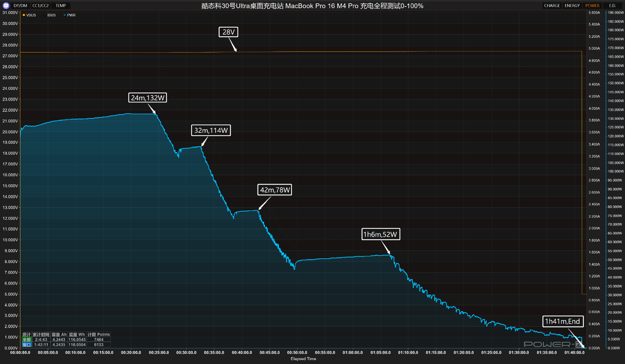The height and width of the screenshot is (364, 625).
Task: Click the 能量 Wh column header
Action: tap(77, 334)
